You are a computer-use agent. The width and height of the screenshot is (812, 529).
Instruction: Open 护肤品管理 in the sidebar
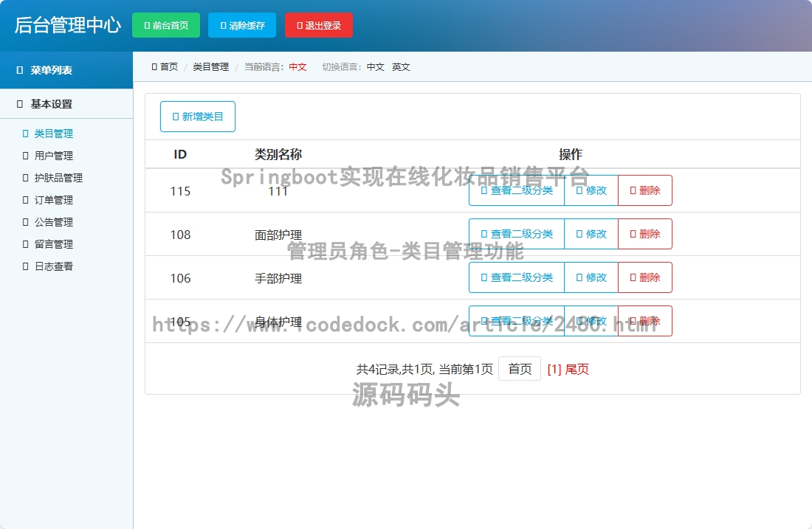tap(58, 178)
